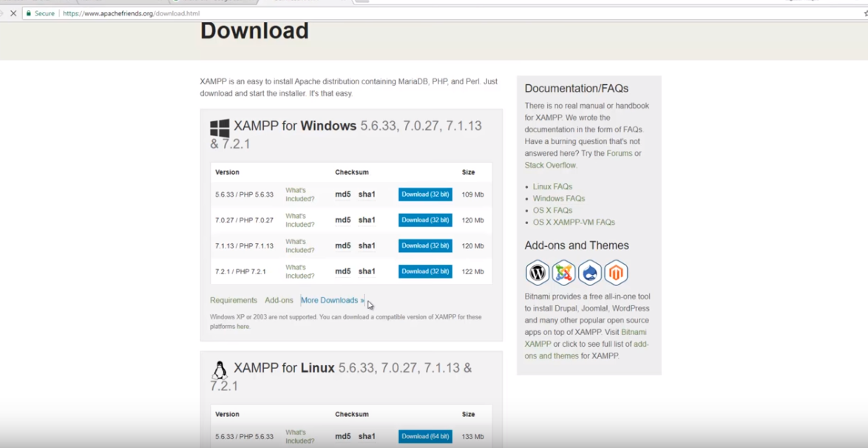Image resolution: width=868 pixels, height=448 pixels.
Task: Select the 109 Mb size cell
Action: click(x=472, y=195)
